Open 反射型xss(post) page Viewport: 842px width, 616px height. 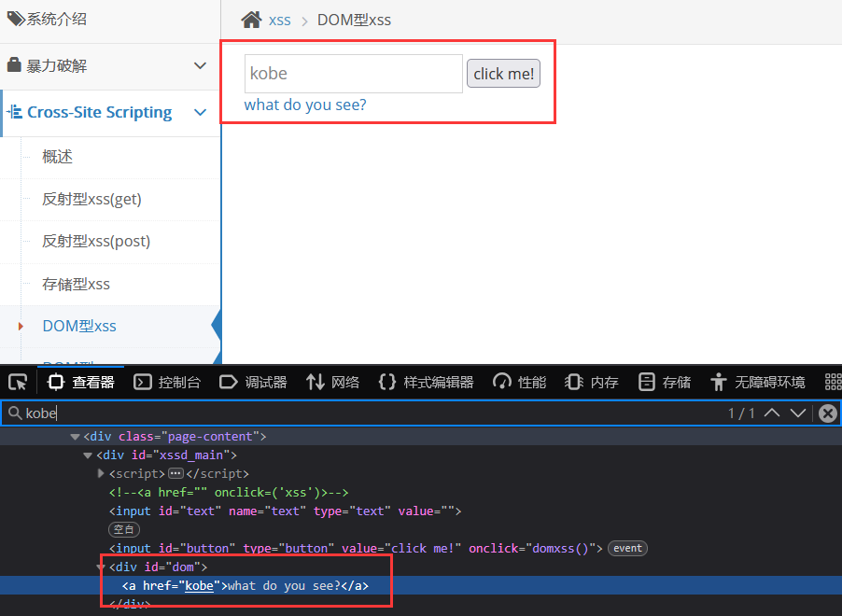(96, 241)
